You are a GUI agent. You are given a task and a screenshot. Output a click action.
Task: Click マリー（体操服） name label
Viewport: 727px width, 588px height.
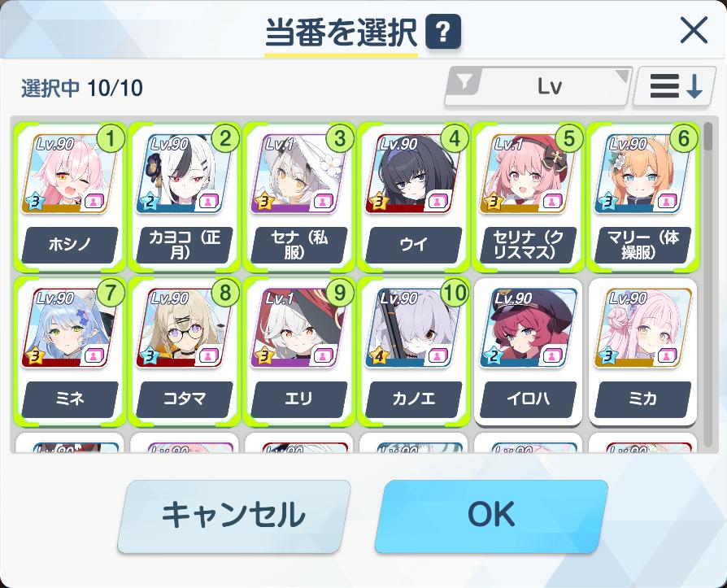tap(642, 244)
